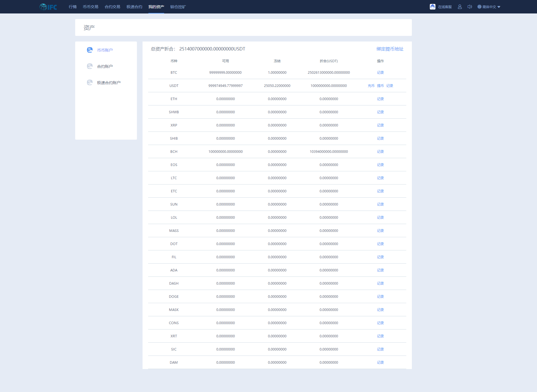
Task: Open the user profile icon
Action: coord(460,7)
